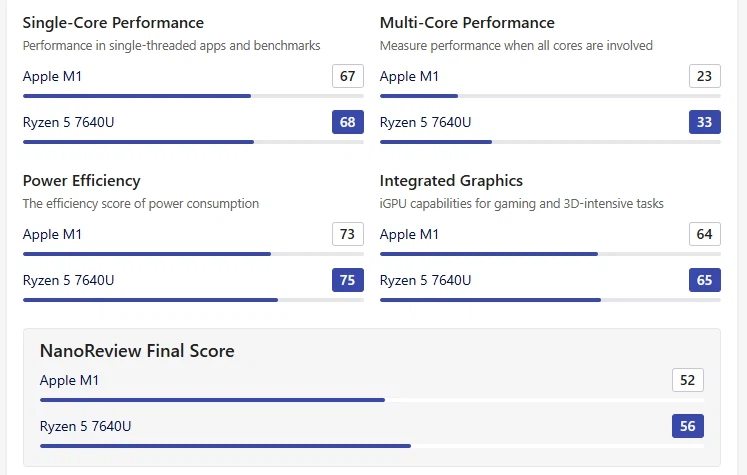Click Apple M1 integrated graphics score 64
Screen dimensions: 747x475
pyautogui.click(x=705, y=235)
